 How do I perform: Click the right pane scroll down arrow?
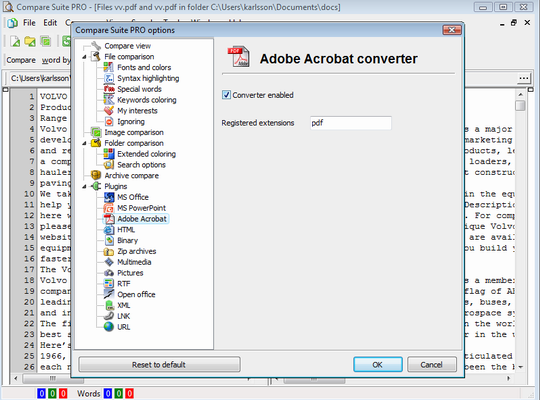pos(520,367)
